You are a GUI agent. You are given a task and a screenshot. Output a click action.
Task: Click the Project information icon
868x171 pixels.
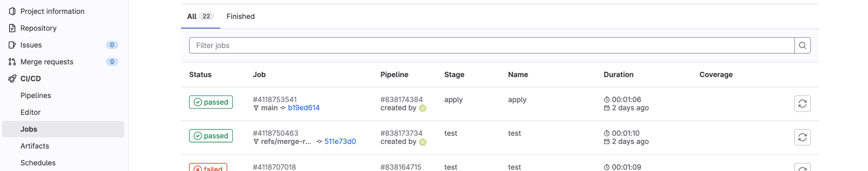click(x=12, y=11)
